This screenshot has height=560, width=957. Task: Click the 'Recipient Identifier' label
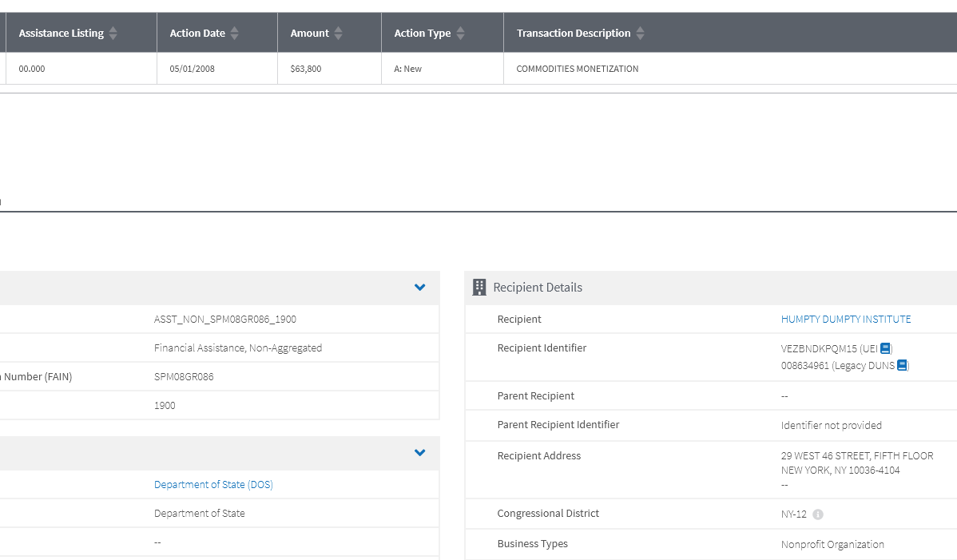click(x=542, y=348)
